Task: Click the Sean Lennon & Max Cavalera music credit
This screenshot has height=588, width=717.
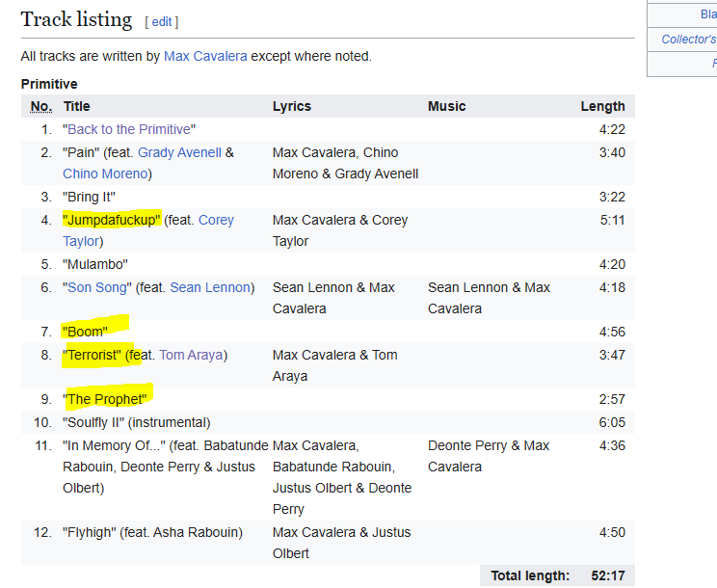Action: click(x=489, y=298)
